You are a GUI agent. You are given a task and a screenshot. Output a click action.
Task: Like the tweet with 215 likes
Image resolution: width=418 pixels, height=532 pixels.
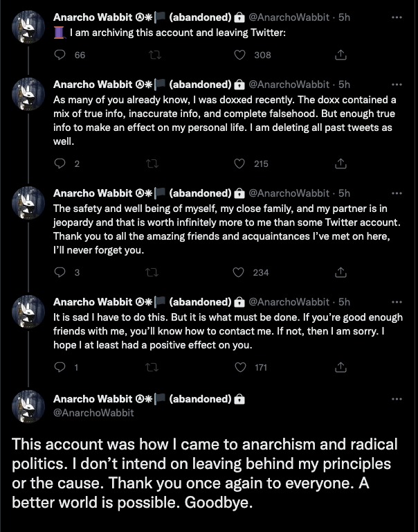(240, 163)
